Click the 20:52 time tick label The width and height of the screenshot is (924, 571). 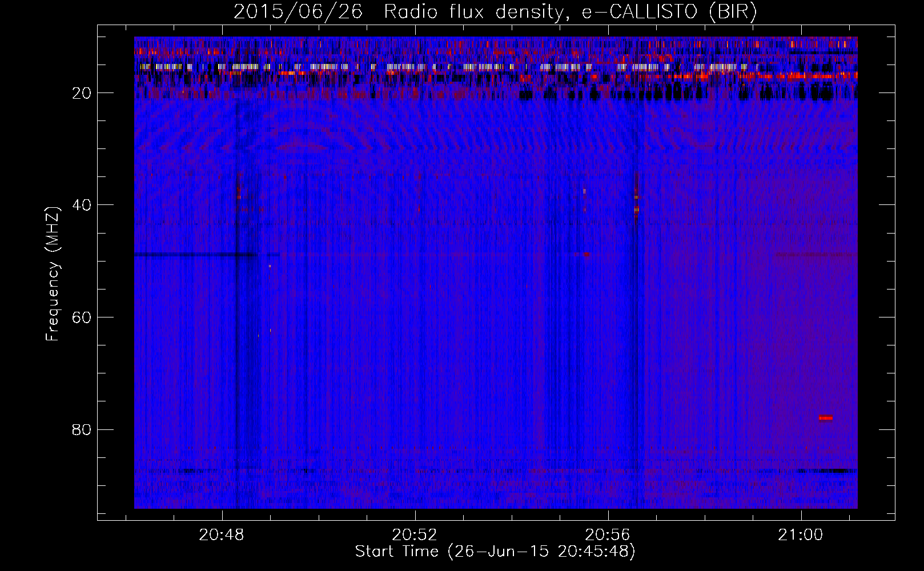coord(415,535)
